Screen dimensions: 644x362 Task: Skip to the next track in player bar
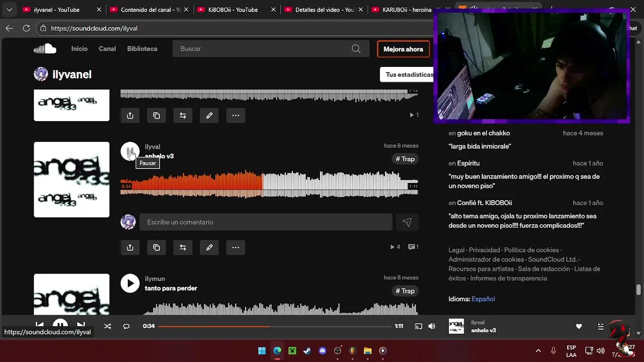point(81,325)
